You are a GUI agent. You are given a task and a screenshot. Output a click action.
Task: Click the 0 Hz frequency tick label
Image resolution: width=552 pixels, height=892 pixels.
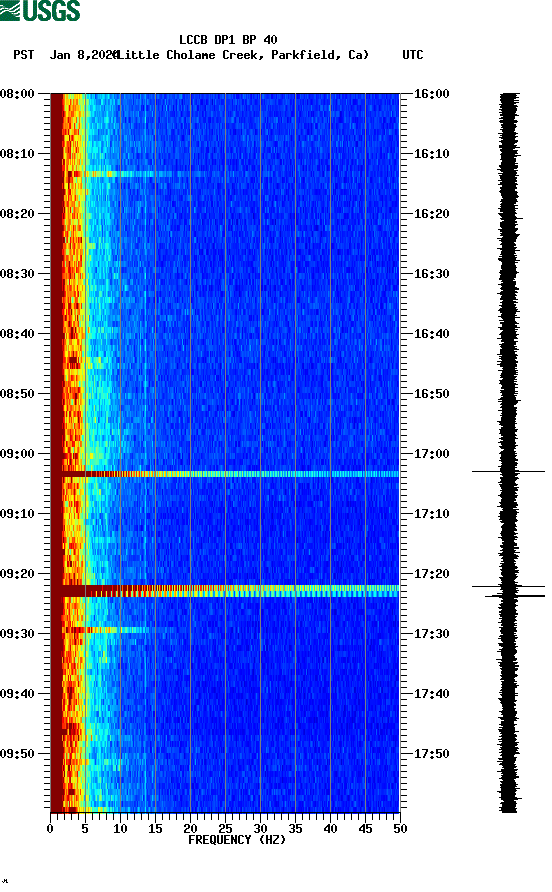[50, 829]
